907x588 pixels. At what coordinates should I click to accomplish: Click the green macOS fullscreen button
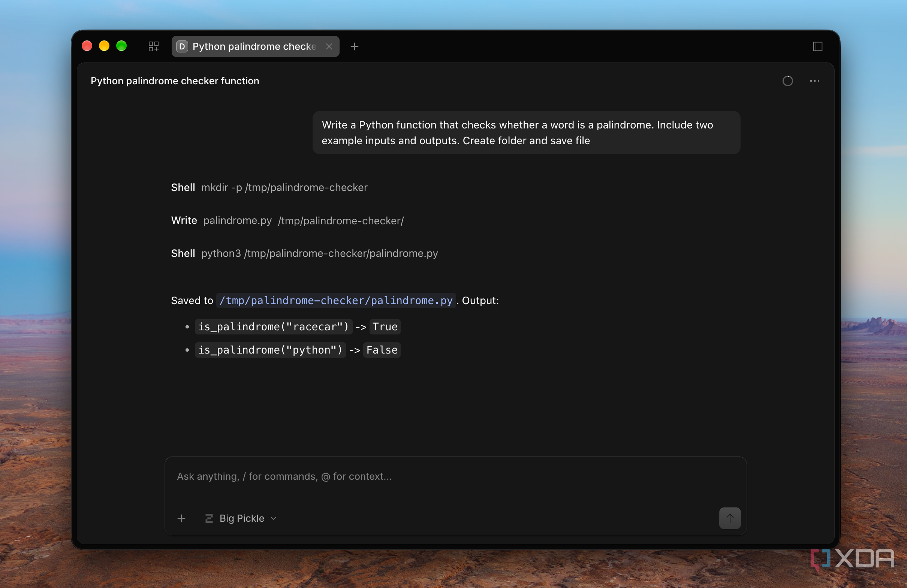121,46
